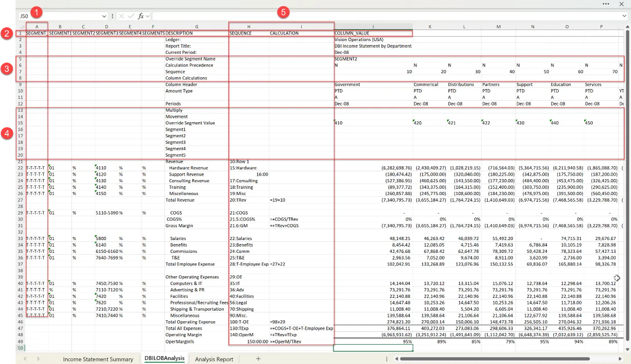Screen dimensions: 631x364
Task: Click the formula bar Enter checkmark icon
Action: pyautogui.click(x=131, y=16)
